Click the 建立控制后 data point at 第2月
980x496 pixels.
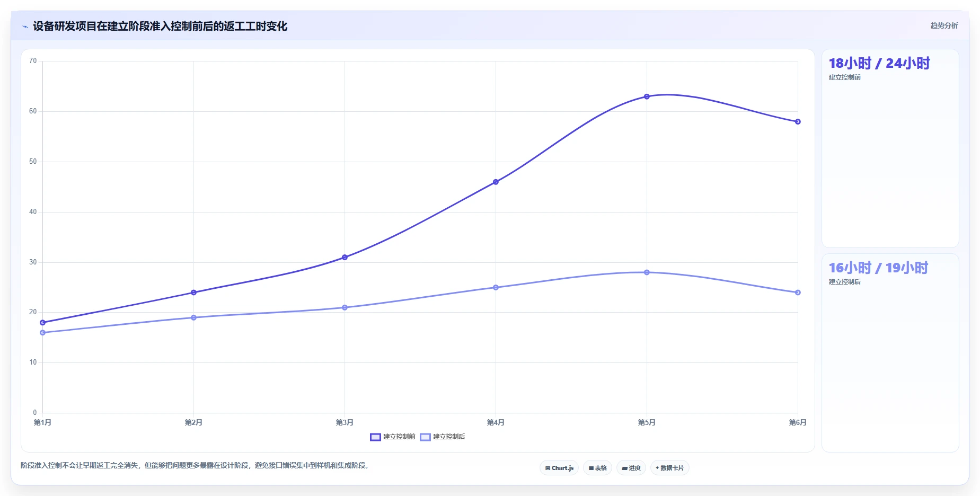point(193,317)
